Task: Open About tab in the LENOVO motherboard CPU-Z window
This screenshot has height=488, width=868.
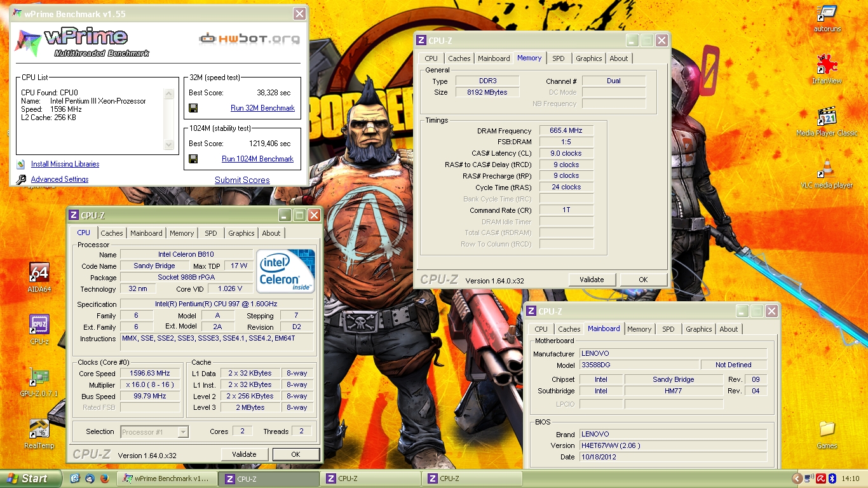Action: point(729,329)
